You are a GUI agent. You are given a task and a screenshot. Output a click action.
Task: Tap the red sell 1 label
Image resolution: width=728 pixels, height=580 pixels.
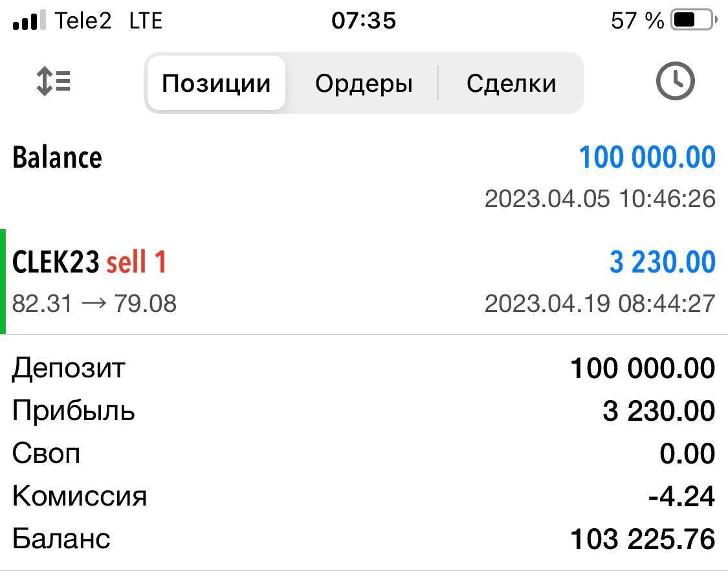137,262
